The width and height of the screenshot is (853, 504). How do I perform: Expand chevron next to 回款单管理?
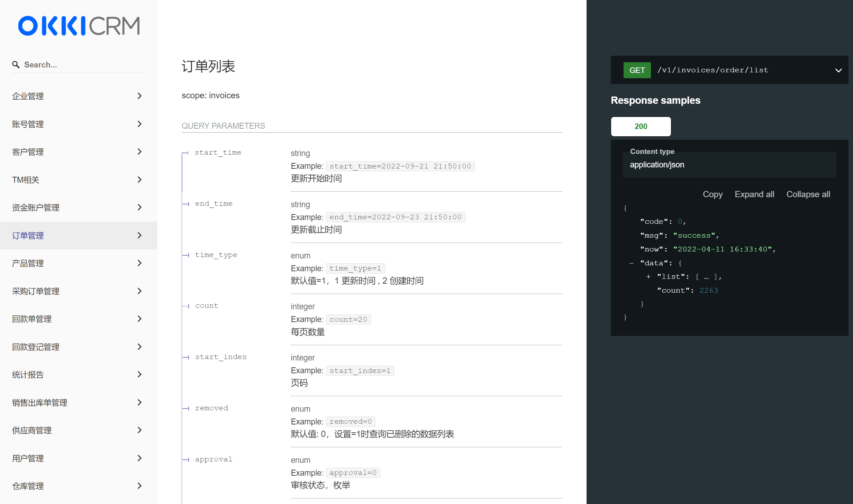[x=139, y=319]
